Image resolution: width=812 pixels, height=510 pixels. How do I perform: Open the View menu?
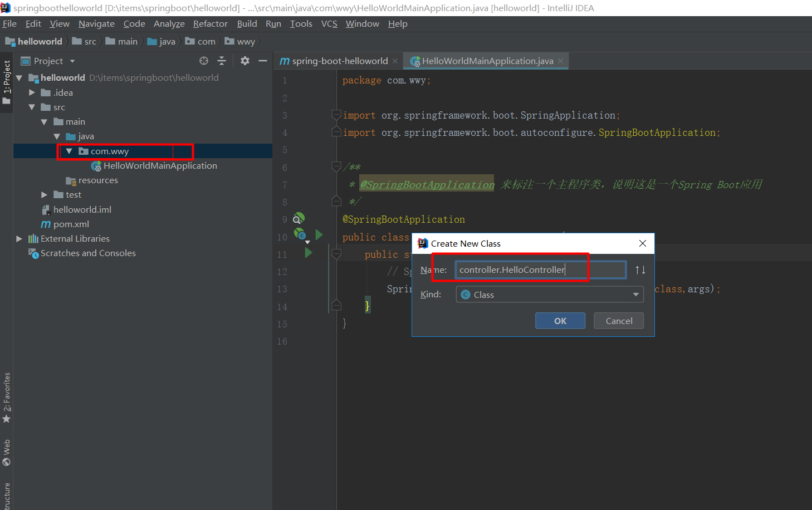tap(60, 23)
